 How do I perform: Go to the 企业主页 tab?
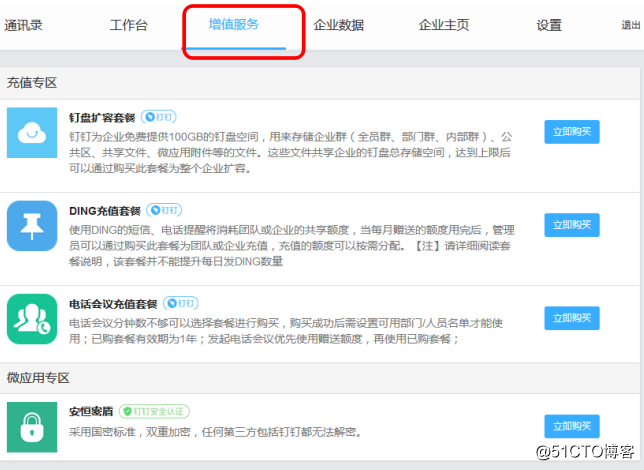(x=444, y=25)
